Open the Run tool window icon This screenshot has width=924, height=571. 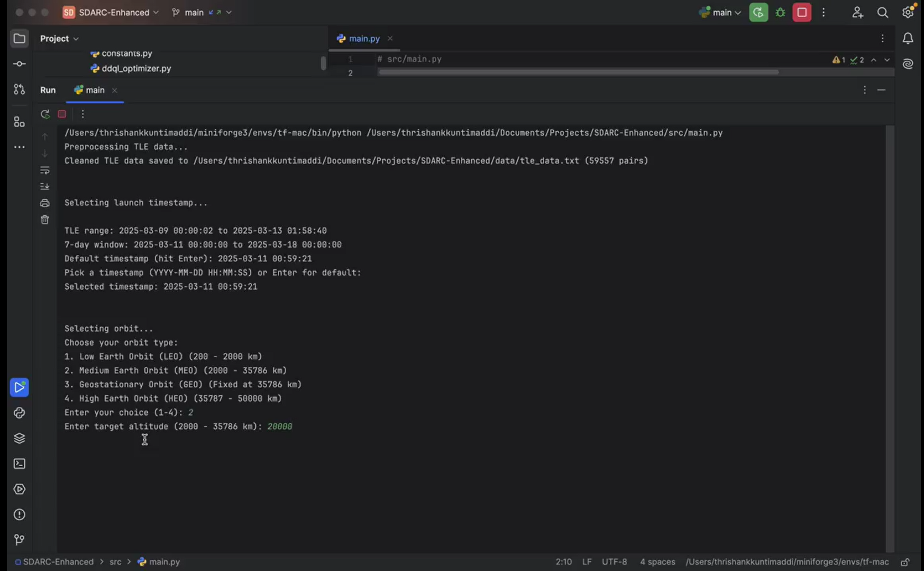19,387
